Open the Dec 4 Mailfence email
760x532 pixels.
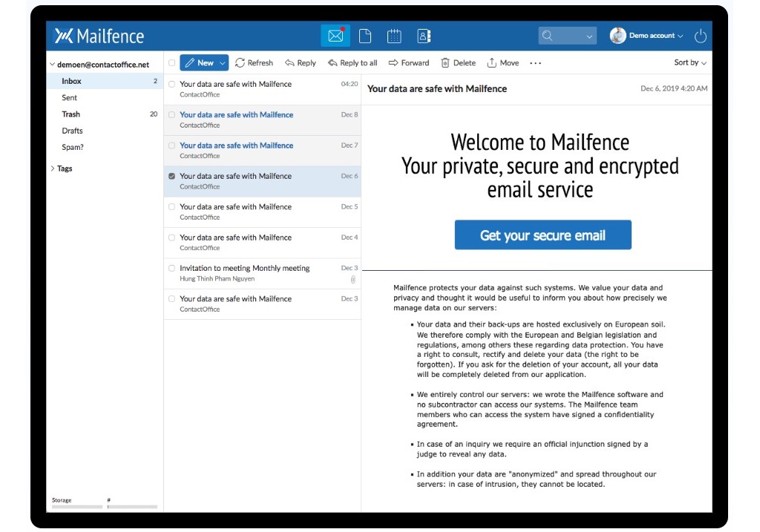262,243
